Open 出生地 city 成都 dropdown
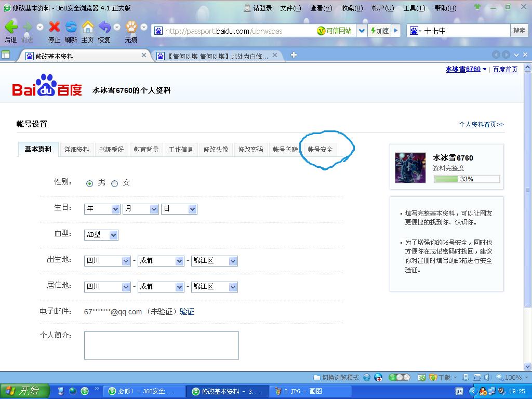Screen dimensions: 532x399 [161, 261]
